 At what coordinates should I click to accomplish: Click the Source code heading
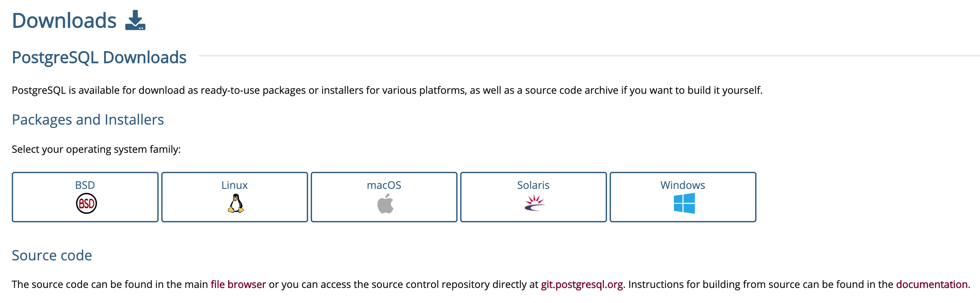point(52,255)
